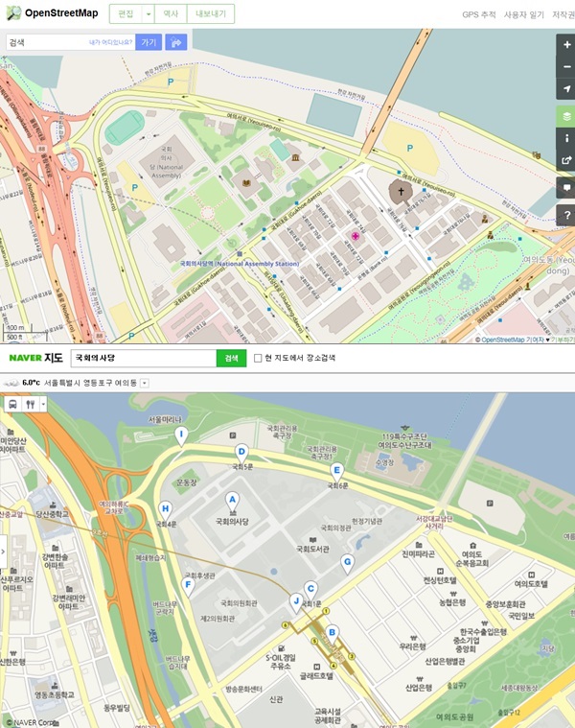Viewport: 575px width, 728px height.
Task: Click the 서강대교남단 사거리 label
Action: [433, 523]
